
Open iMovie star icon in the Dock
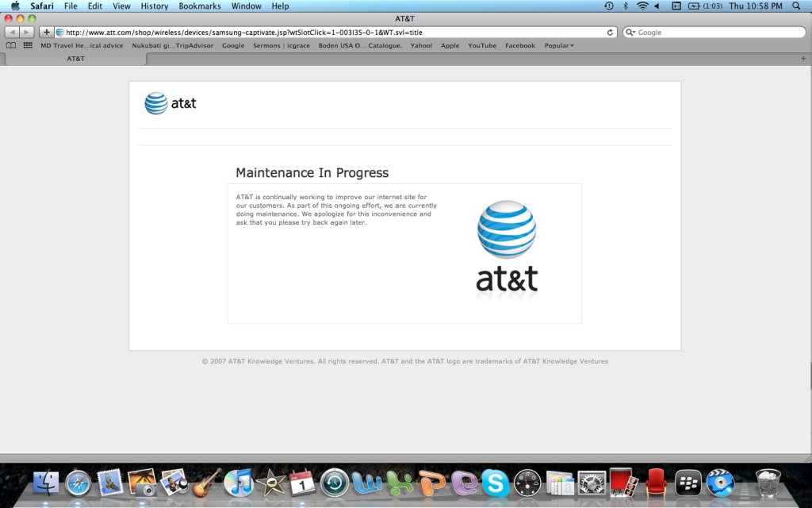pos(270,483)
